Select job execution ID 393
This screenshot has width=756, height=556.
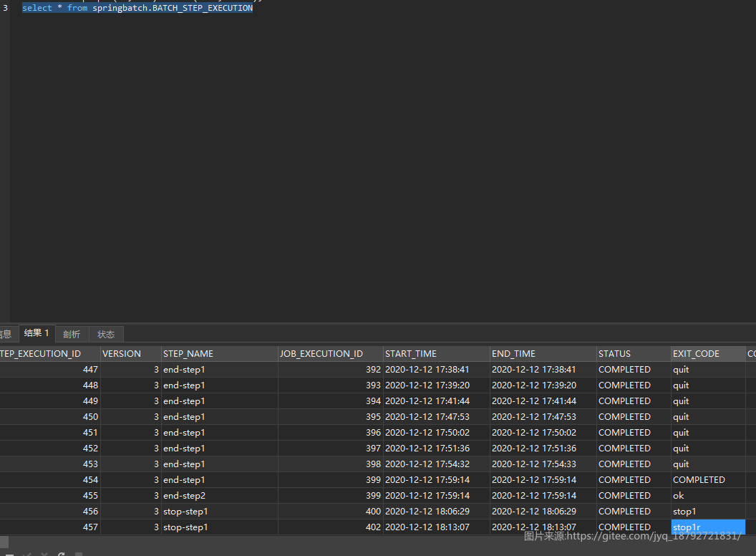(x=330, y=385)
